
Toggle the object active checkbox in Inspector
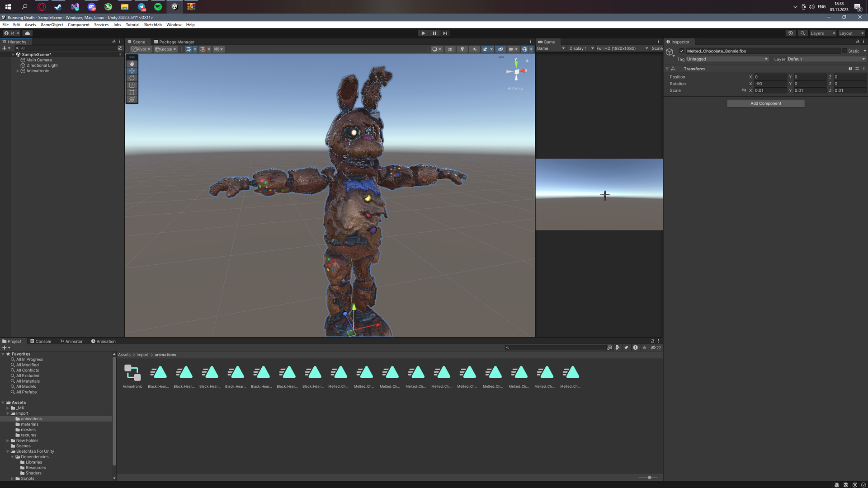tap(682, 51)
